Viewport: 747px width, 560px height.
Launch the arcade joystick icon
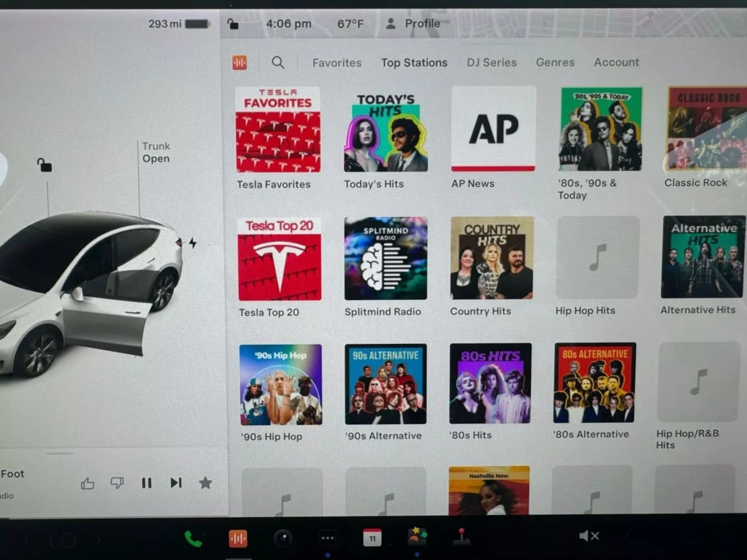[x=461, y=537]
